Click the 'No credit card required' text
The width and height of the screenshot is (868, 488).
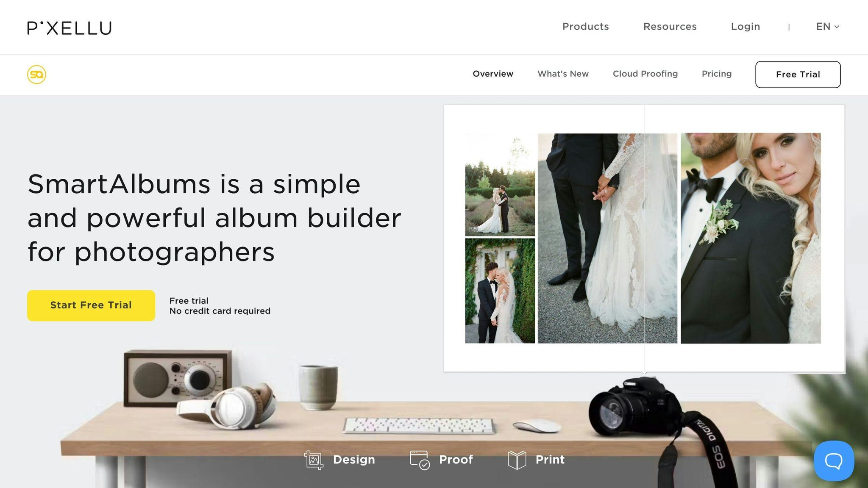click(x=220, y=311)
